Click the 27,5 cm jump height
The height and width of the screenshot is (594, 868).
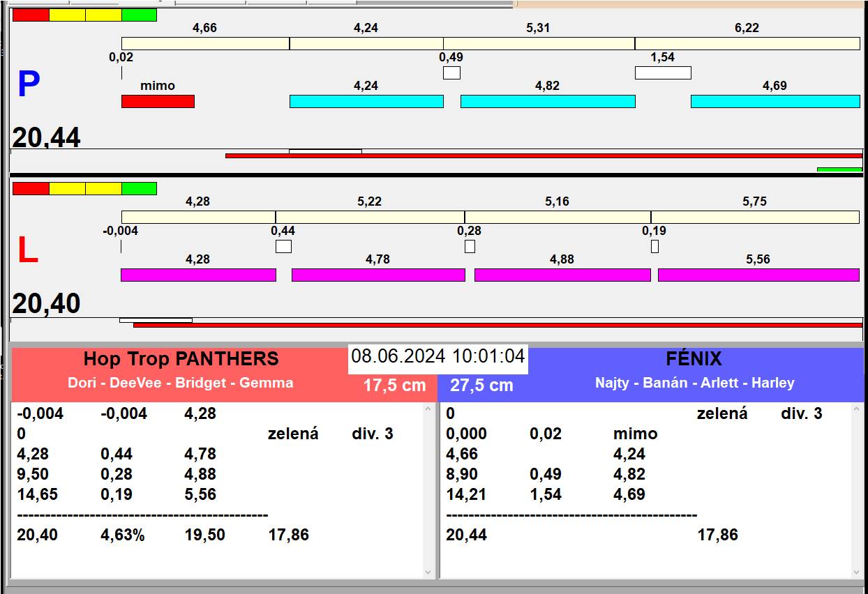point(481,386)
